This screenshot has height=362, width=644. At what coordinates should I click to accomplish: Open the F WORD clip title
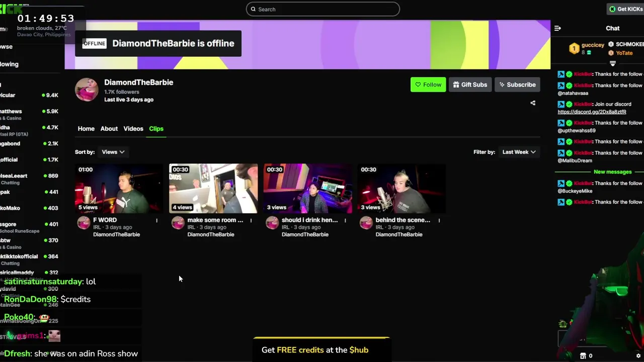coord(105,220)
